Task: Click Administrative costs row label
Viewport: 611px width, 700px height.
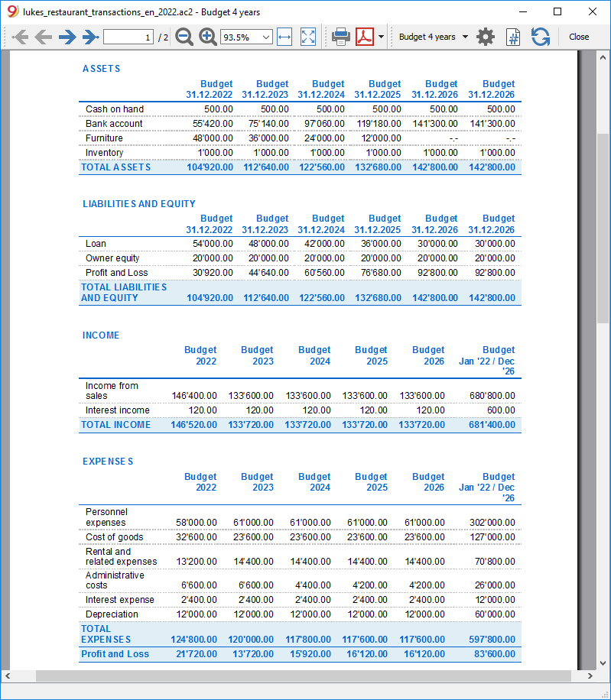Action: pyautogui.click(x=115, y=580)
